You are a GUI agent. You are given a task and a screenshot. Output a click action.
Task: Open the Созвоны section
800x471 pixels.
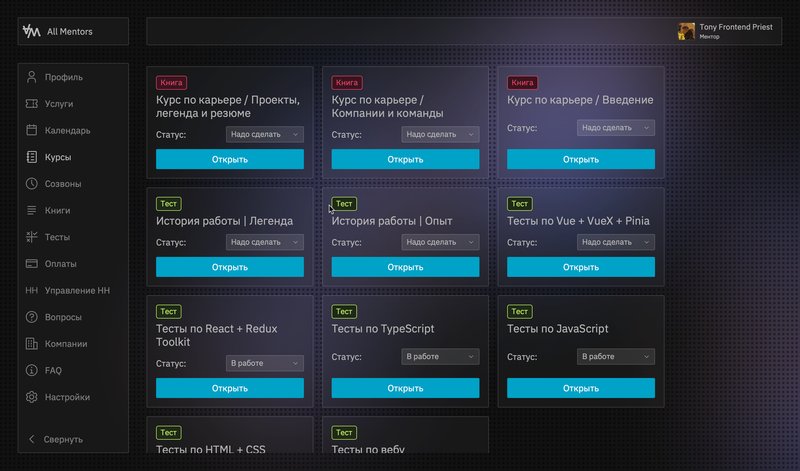pyautogui.click(x=63, y=184)
